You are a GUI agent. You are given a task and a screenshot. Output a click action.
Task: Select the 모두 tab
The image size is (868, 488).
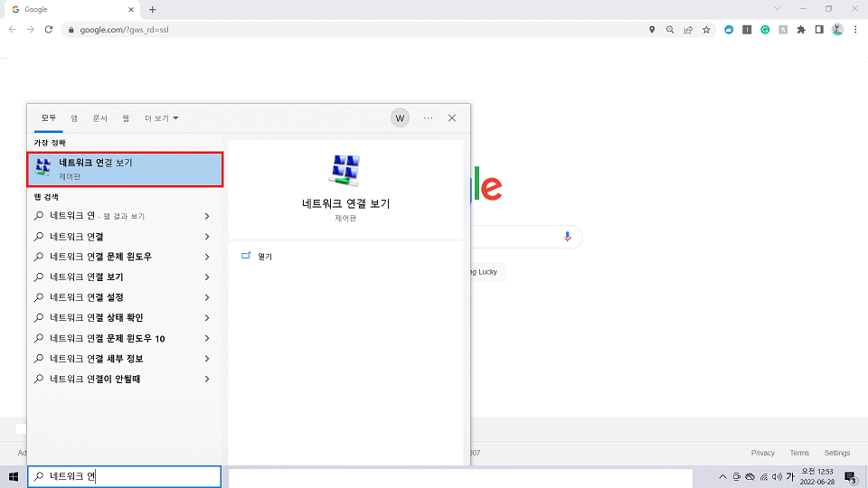coord(49,117)
